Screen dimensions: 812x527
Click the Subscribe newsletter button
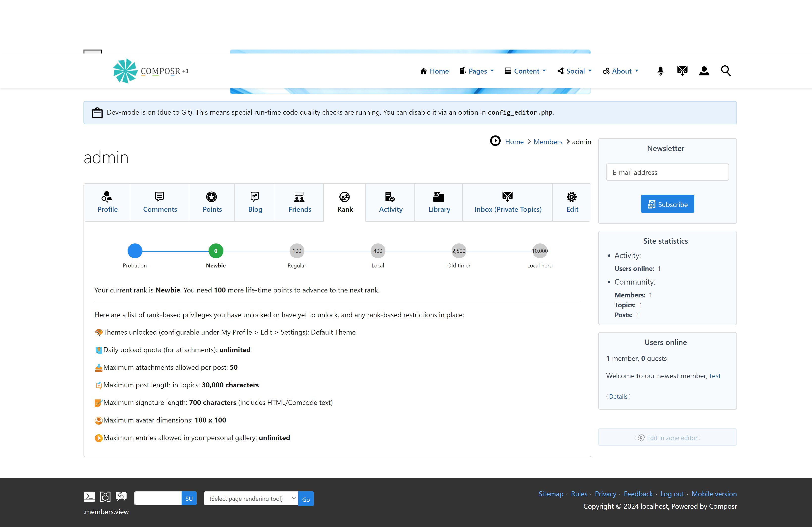click(x=667, y=204)
